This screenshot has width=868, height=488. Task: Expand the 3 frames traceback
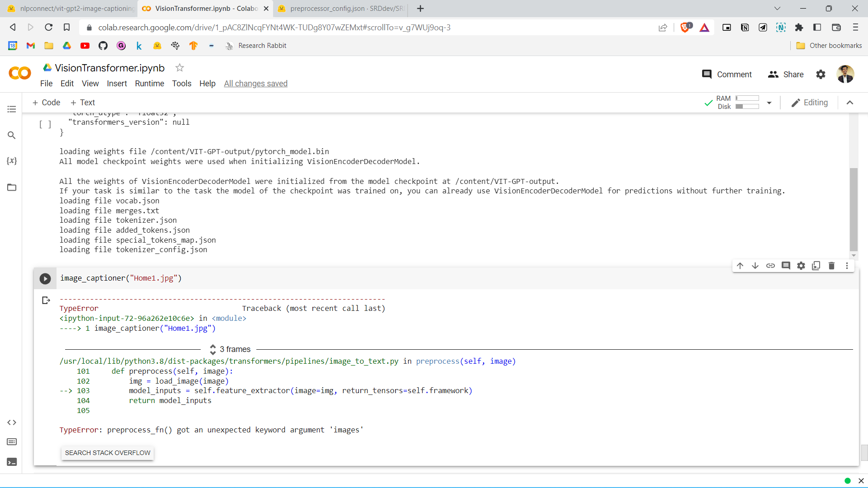pyautogui.click(x=231, y=349)
